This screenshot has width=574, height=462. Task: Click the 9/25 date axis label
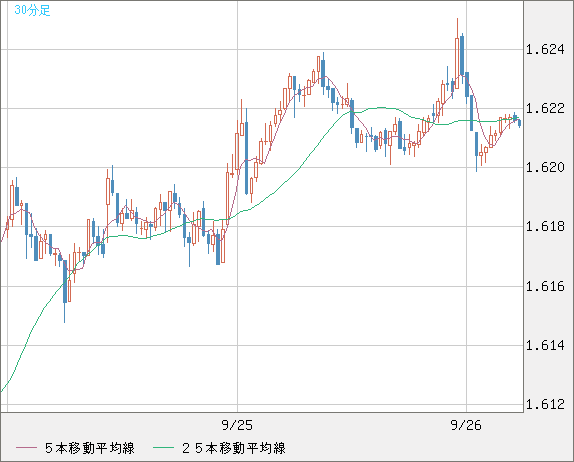tap(237, 425)
